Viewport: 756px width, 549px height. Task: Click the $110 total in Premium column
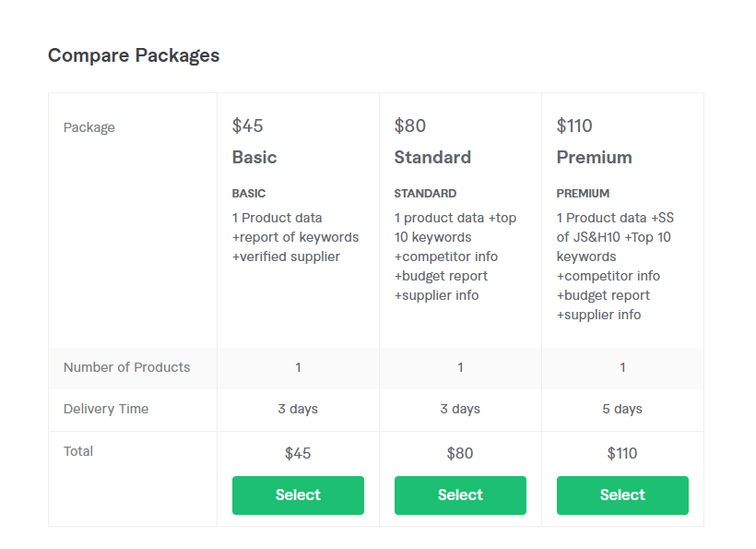[x=622, y=453]
